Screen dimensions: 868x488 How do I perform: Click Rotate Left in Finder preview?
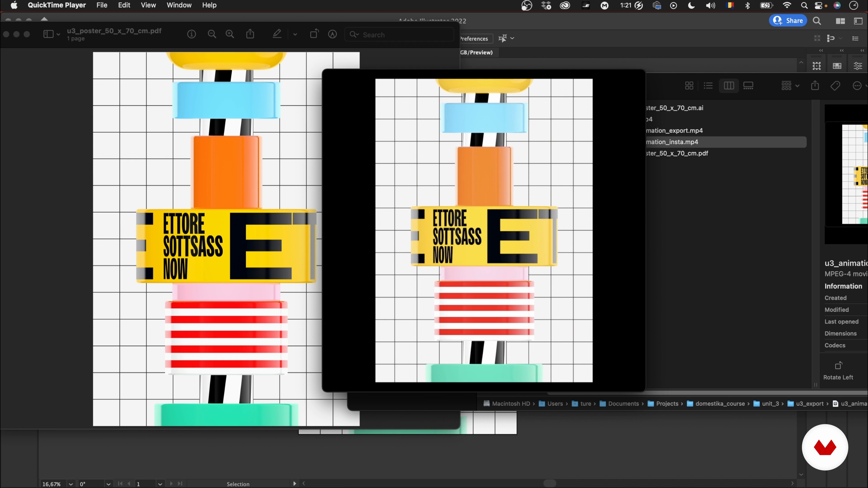tap(838, 370)
